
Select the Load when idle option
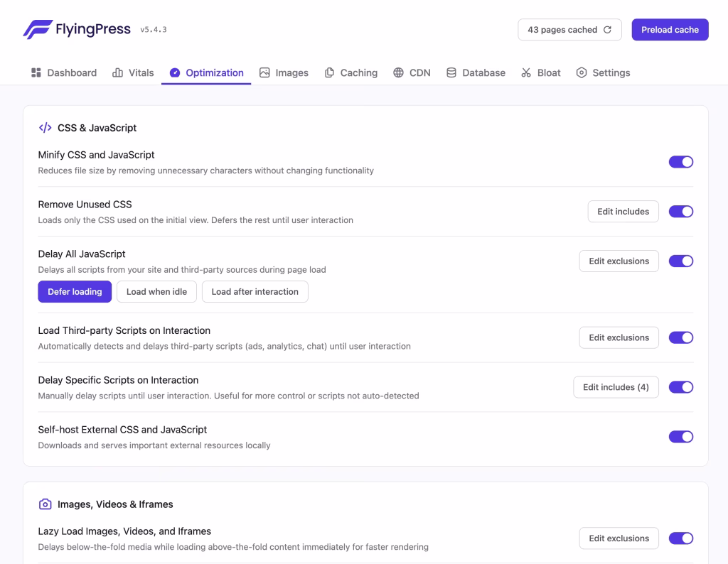pos(156,292)
